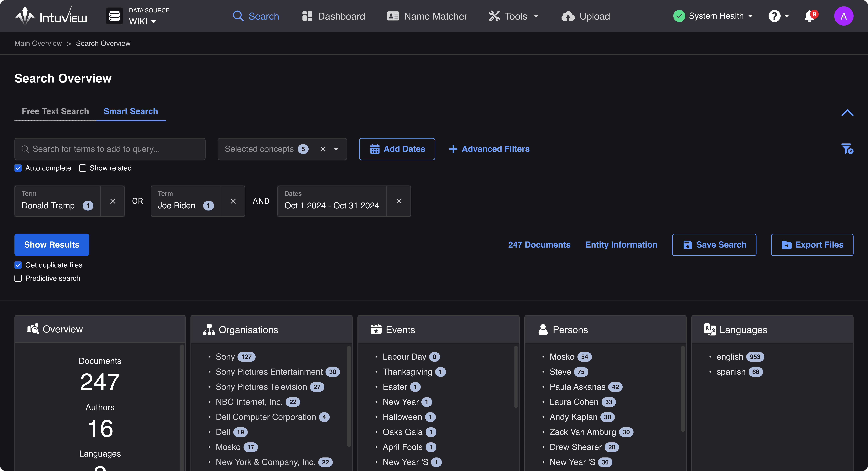The height and width of the screenshot is (471, 868).
Task: Enable the Show related checkbox
Action: [x=83, y=168]
